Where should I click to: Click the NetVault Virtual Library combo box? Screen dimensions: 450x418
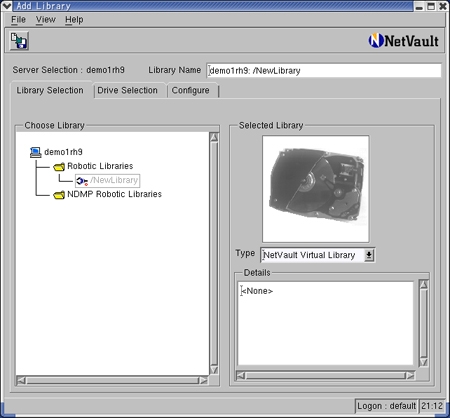pos(318,255)
